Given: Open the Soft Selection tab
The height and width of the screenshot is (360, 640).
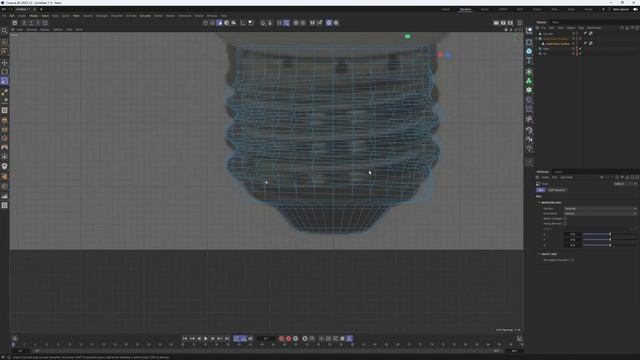Looking at the screenshot, I should pyautogui.click(x=557, y=190).
